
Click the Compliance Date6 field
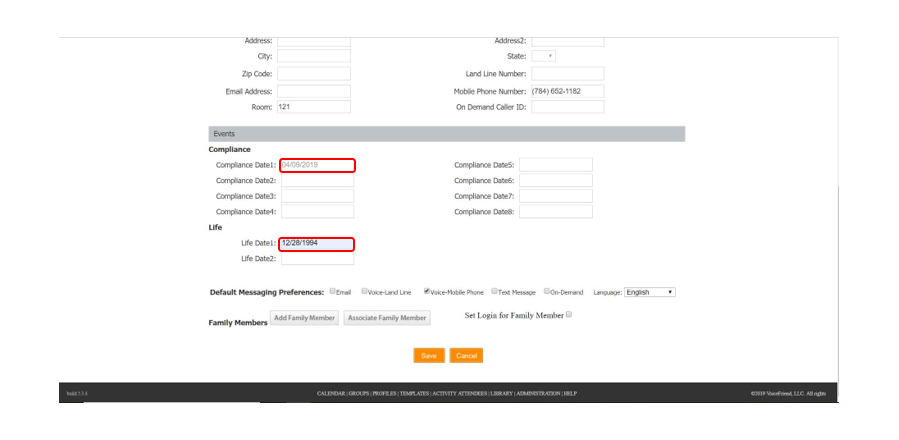[556, 181]
